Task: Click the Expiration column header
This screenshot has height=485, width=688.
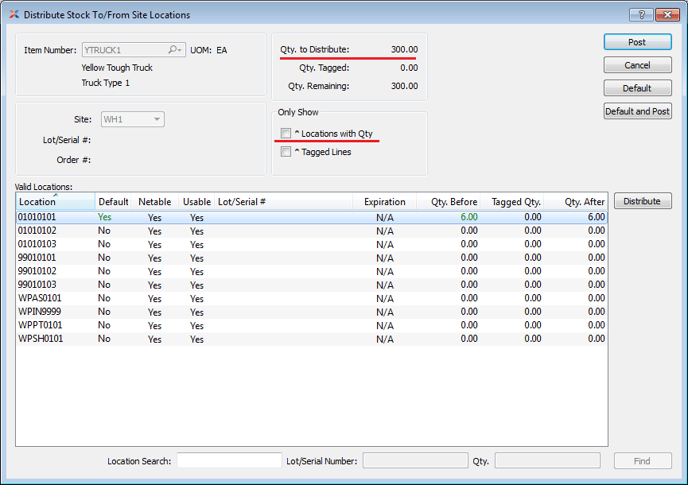Action: [x=384, y=202]
